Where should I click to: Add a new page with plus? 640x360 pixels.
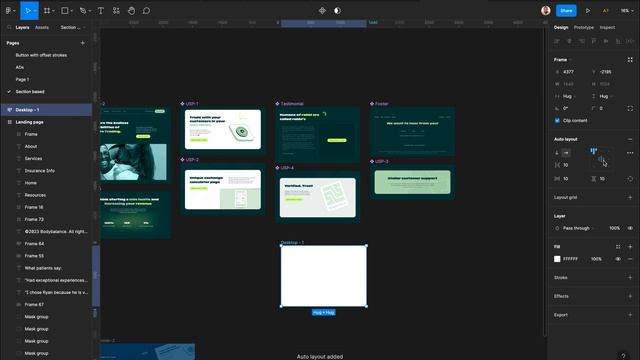pyautogui.click(x=82, y=43)
